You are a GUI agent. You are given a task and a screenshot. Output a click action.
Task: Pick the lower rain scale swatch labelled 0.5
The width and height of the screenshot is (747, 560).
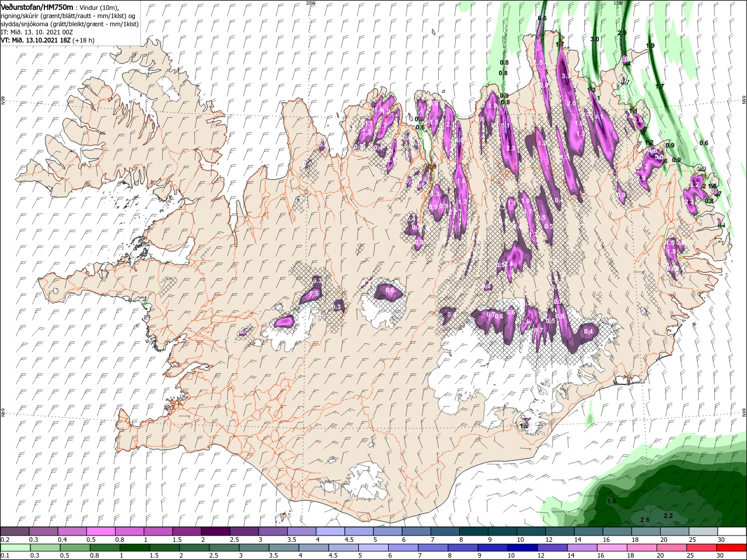pyautogui.click(x=75, y=548)
